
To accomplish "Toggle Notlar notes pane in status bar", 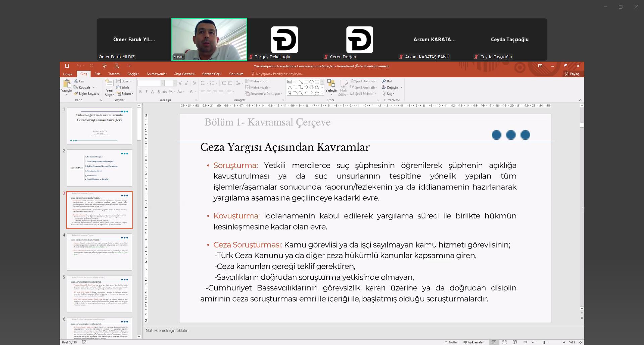I will tap(451, 342).
